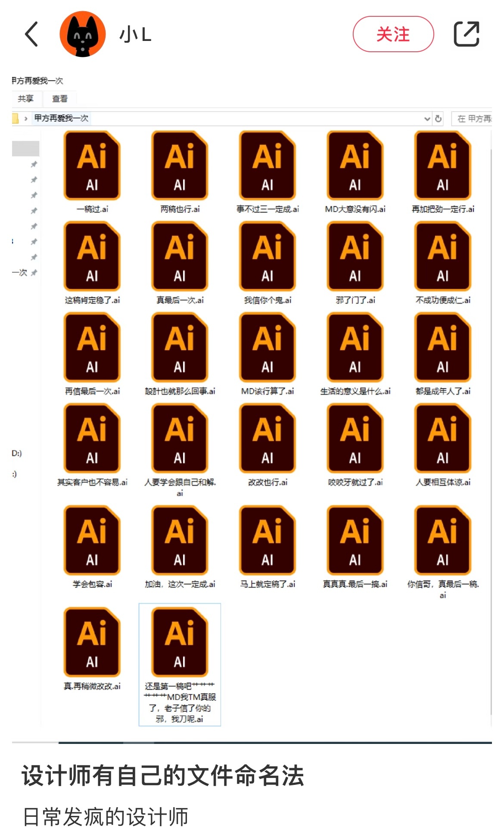Select the D:) drive in the sidebar
Screen dimensions: 504x834
pyautogui.click(x=16, y=453)
